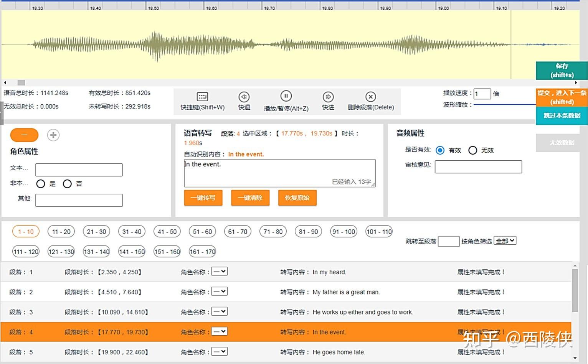Select the 151 - 160 page pill
This screenshot has width=588, height=364.
(x=167, y=252)
